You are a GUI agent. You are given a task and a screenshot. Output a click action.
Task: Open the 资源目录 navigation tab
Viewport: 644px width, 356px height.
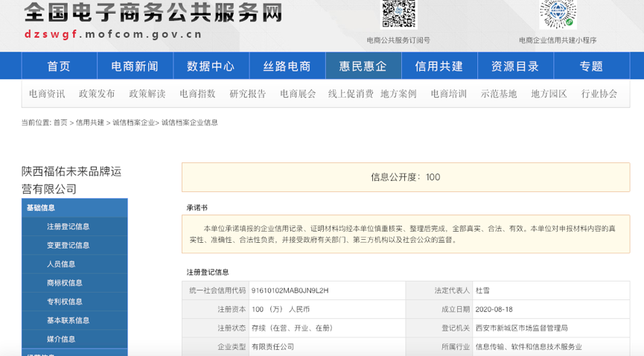point(515,66)
